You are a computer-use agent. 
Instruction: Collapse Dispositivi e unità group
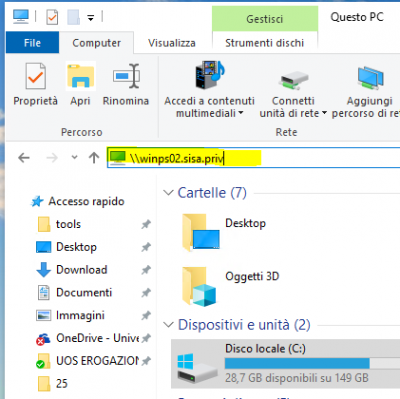pos(169,325)
